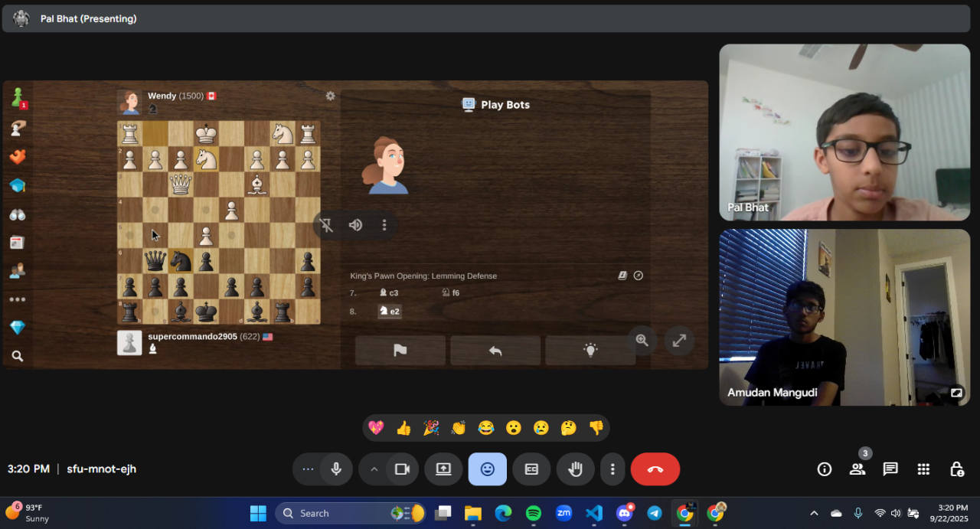Toggle closed captions
The image size is (980, 529).
tap(531, 469)
